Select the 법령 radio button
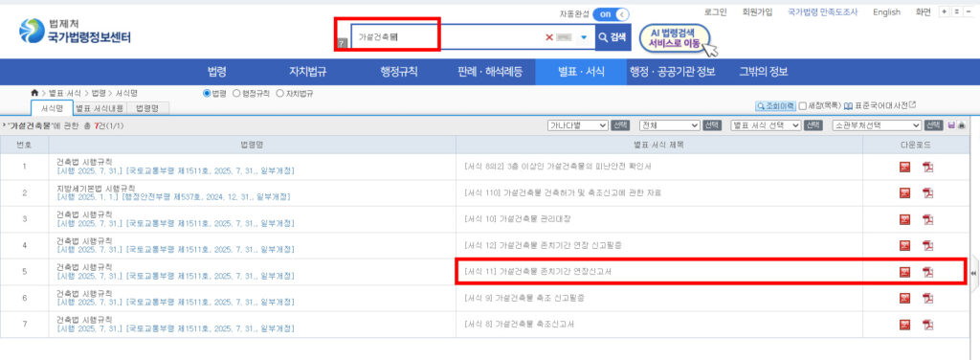980x360 pixels. coord(207,94)
